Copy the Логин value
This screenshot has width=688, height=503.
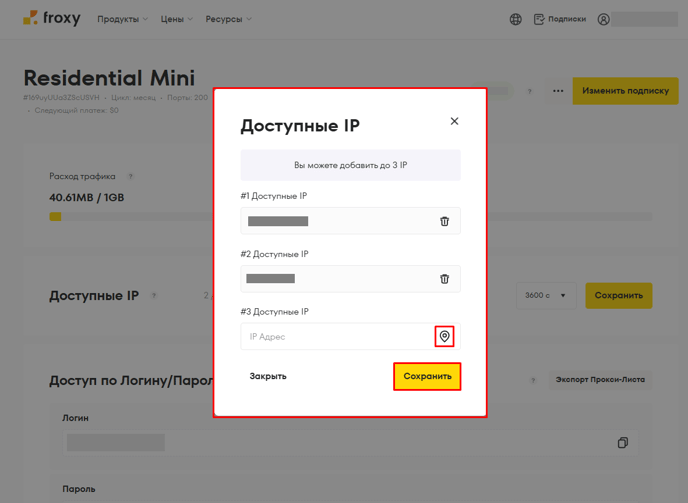tap(623, 442)
